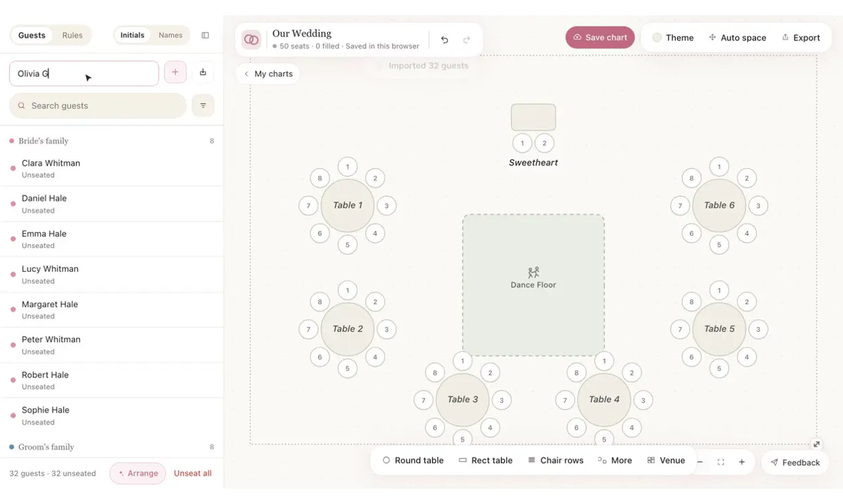The width and height of the screenshot is (843, 504).
Task: Select guest Sophie Hale
Action: (x=112, y=416)
